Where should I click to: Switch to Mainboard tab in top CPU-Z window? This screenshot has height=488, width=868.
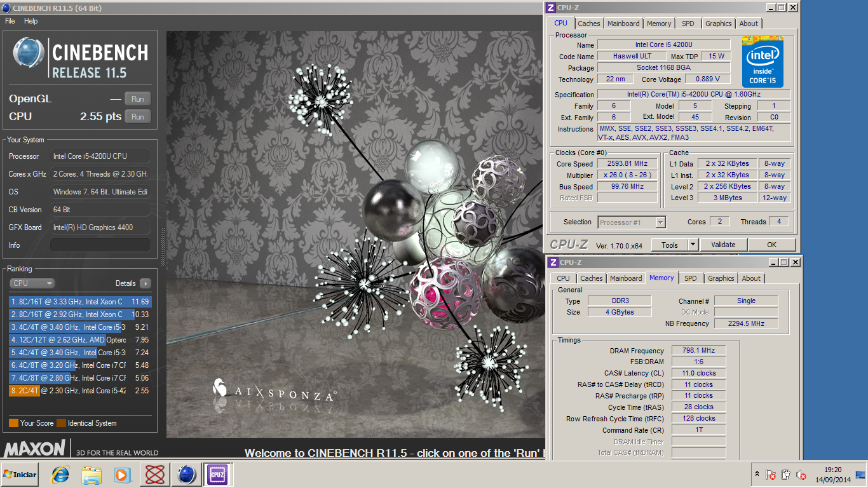(x=623, y=24)
